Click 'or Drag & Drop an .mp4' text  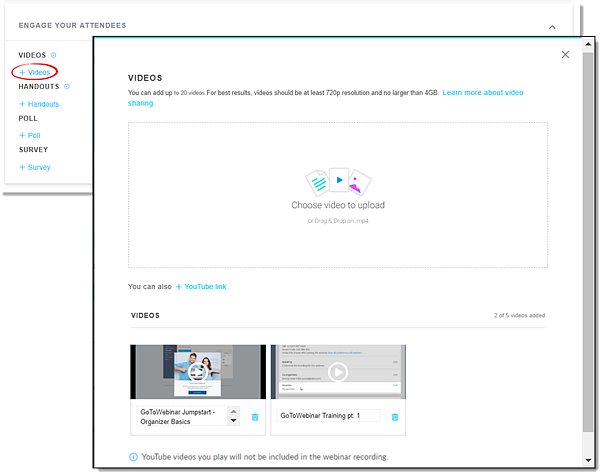[338, 221]
